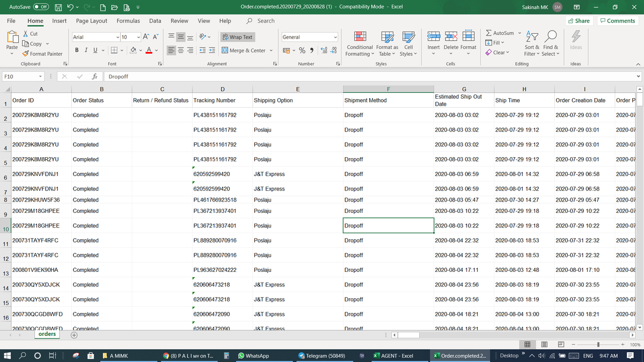This screenshot has height=362, width=644.
Task: Switch to the Review ribbon tab
Action: [x=179, y=21]
